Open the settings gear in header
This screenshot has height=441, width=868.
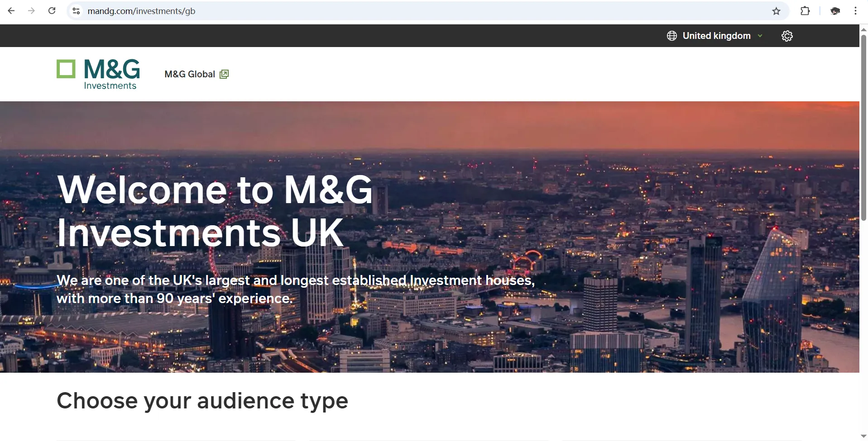pos(787,36)
